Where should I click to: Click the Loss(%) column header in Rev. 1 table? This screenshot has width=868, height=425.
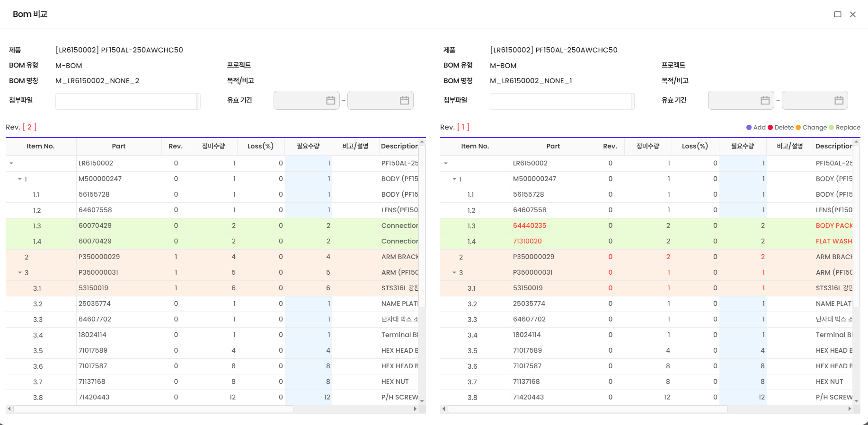[695, 146]
